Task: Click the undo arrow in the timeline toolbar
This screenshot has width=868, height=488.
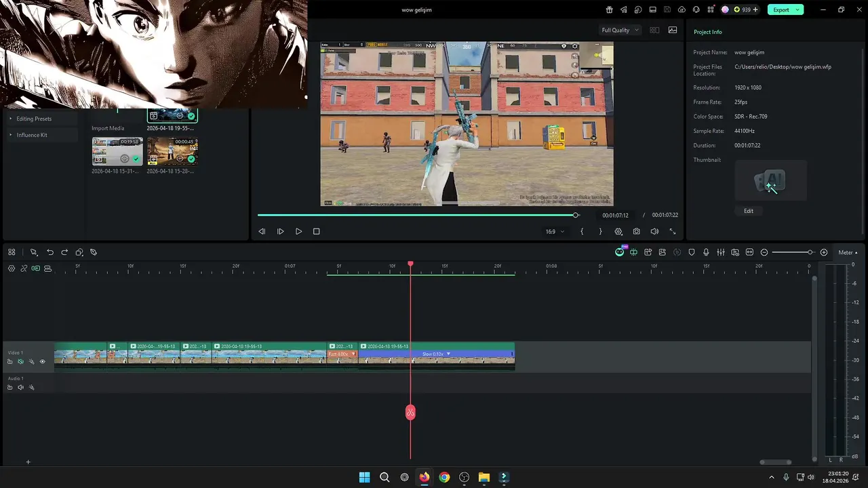Action: 50,252
